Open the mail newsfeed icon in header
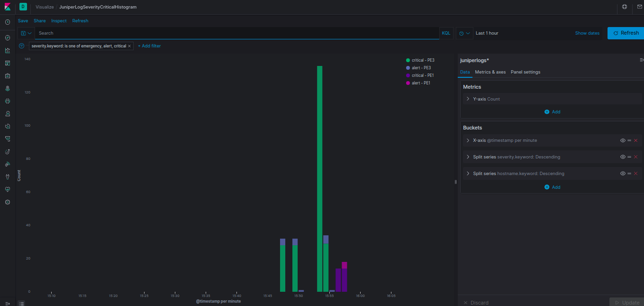The width and height of the screenshot is (644, 306). [639, 7]
